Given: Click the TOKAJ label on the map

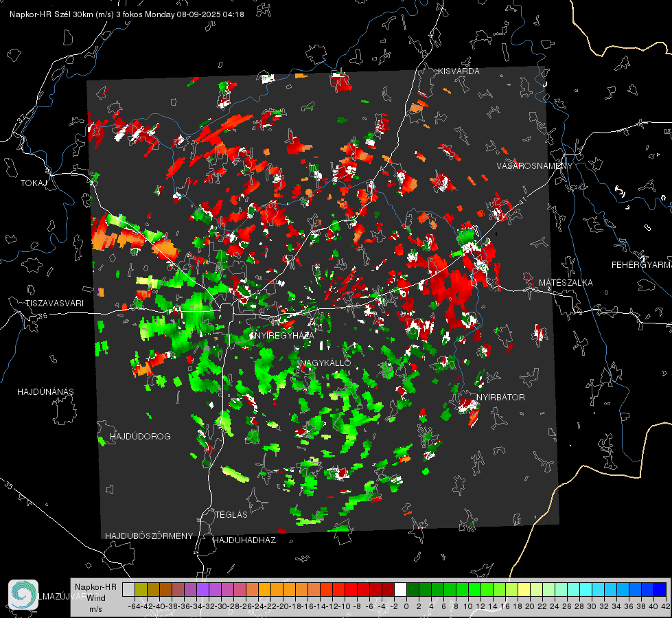Looking at the screenshot, I should 33,183.
